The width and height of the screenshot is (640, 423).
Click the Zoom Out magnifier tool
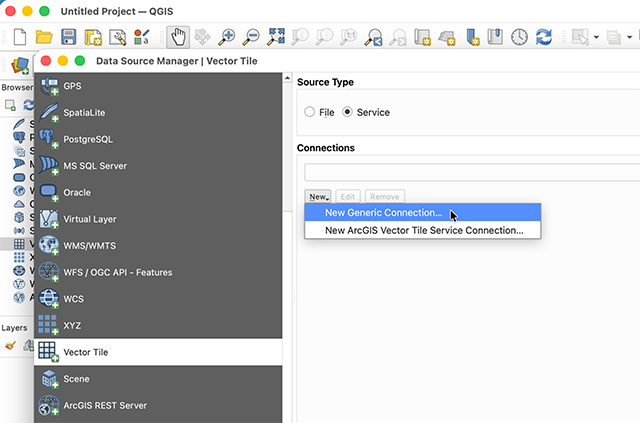[252, 38]
